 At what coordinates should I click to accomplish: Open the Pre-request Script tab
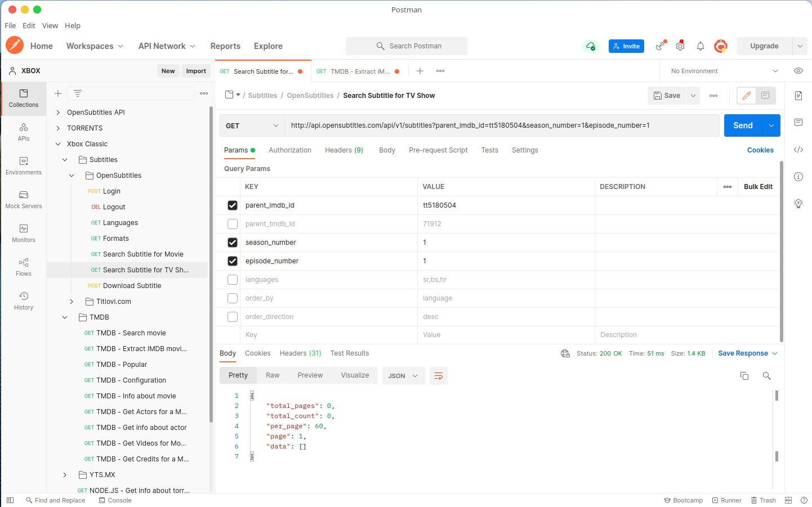438,150
